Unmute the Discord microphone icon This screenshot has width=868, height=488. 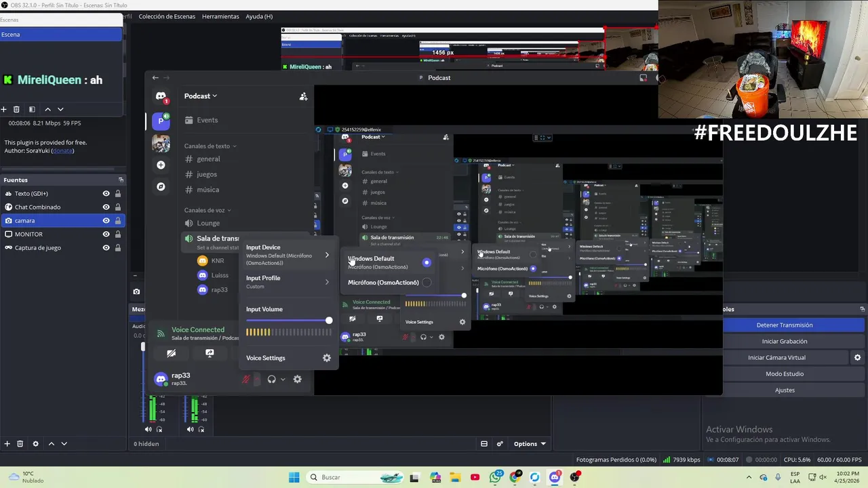(x=246, y=380)
